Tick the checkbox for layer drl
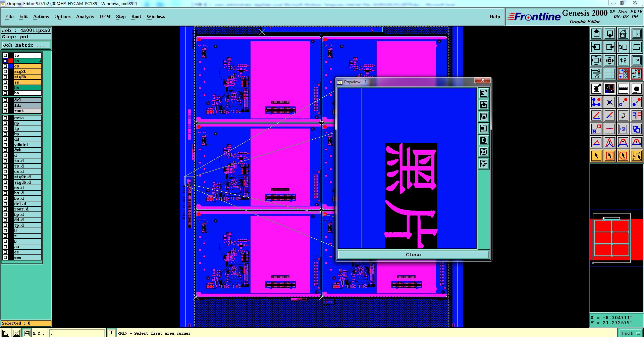Image resolution: width=644 pixels, height=337 pixels. point(5,100)
